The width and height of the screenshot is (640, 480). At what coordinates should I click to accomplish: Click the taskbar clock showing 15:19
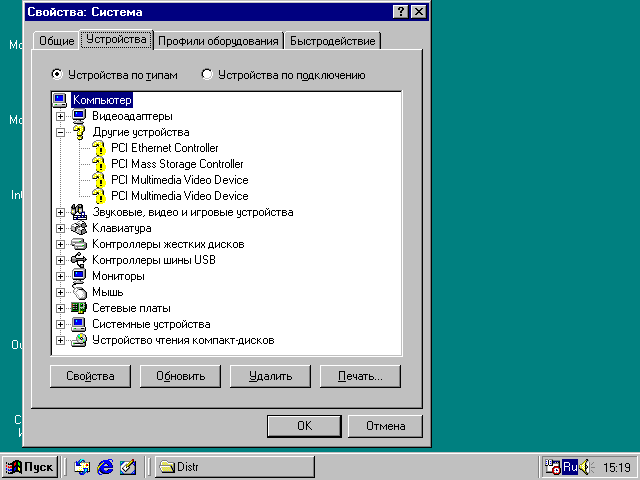point(617,467)
